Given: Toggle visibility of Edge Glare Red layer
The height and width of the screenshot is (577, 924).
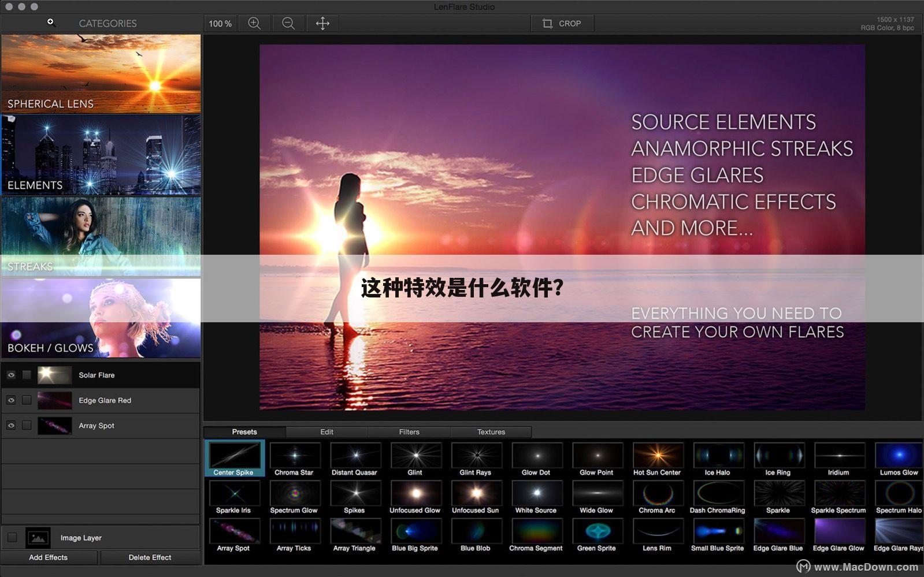Looking at the screenshot, I should [x=11, y=400].
